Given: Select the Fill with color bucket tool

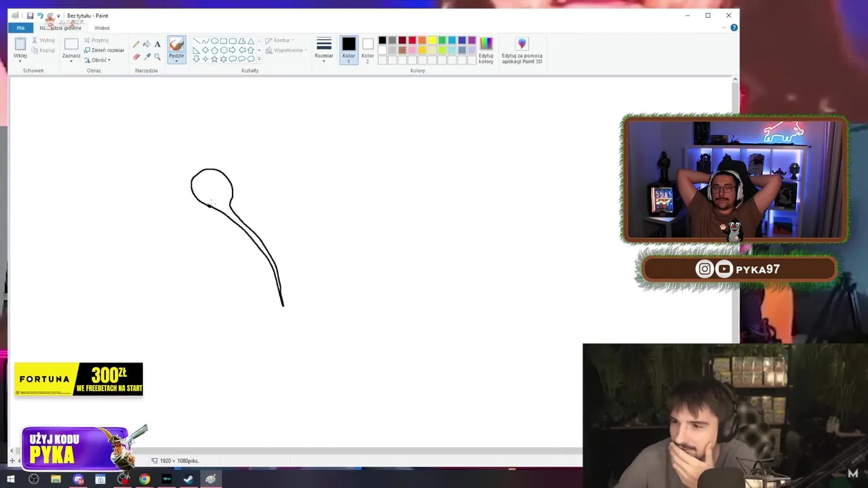Looking at the screenshot, I should point(146,44).
